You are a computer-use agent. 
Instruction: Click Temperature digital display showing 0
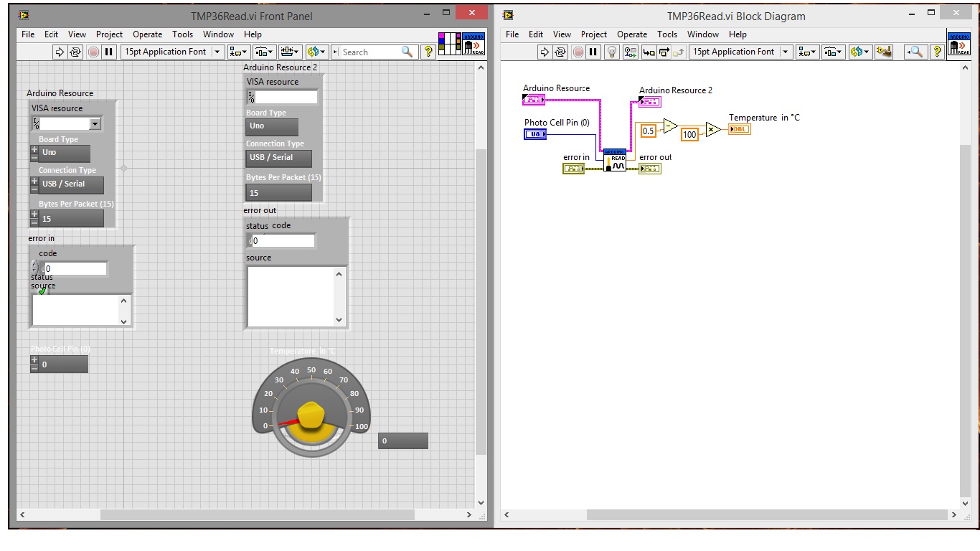click(403, 441)
